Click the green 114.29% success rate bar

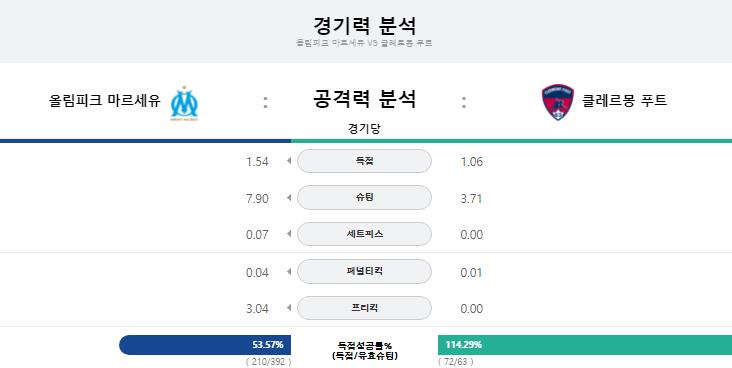[x=585, y=345]
